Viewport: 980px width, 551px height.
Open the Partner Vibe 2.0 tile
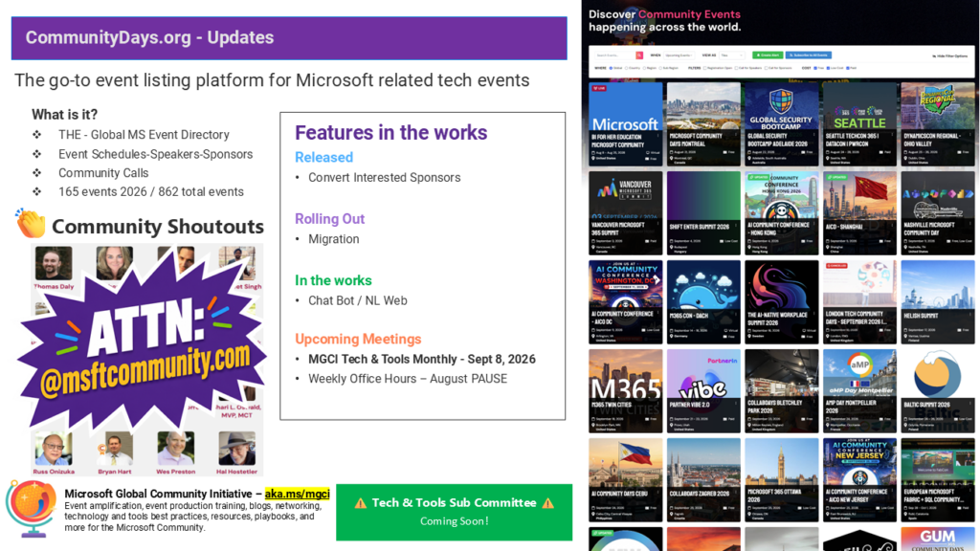click(703, 391)
